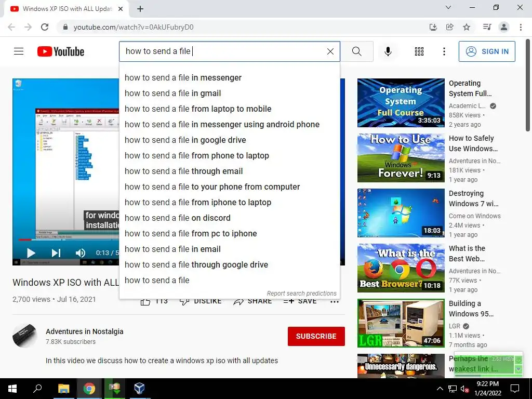Pick suggestion 'in email'

(x=229, y=249)
